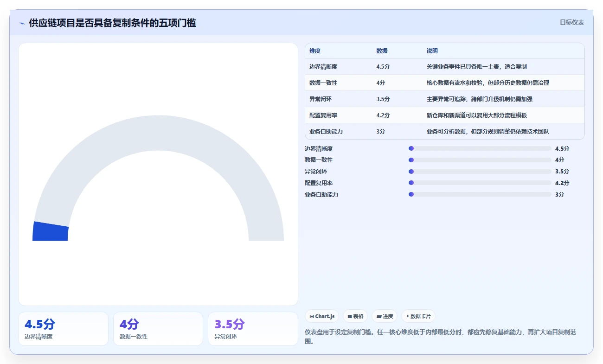This screenshot has width=603, height=364.
Task: Click 异常闭环 cell in the table
Action: click(x=321, y=99)
